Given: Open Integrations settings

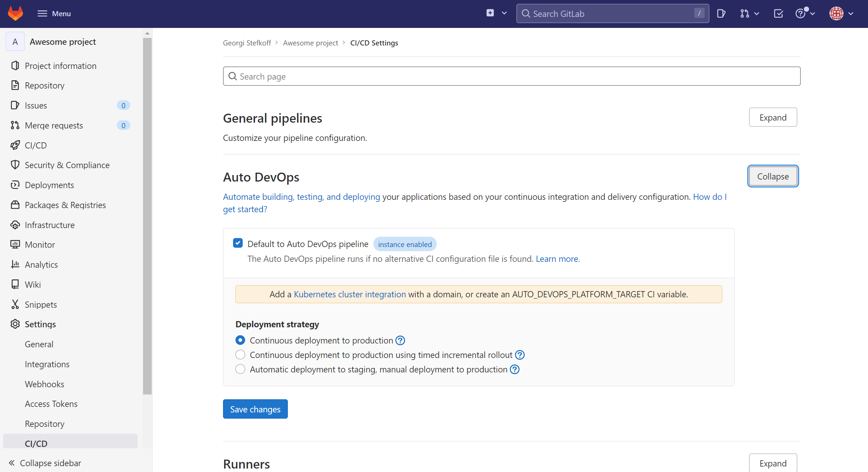Looking at the screenshot, I should (x=47, y=364).
